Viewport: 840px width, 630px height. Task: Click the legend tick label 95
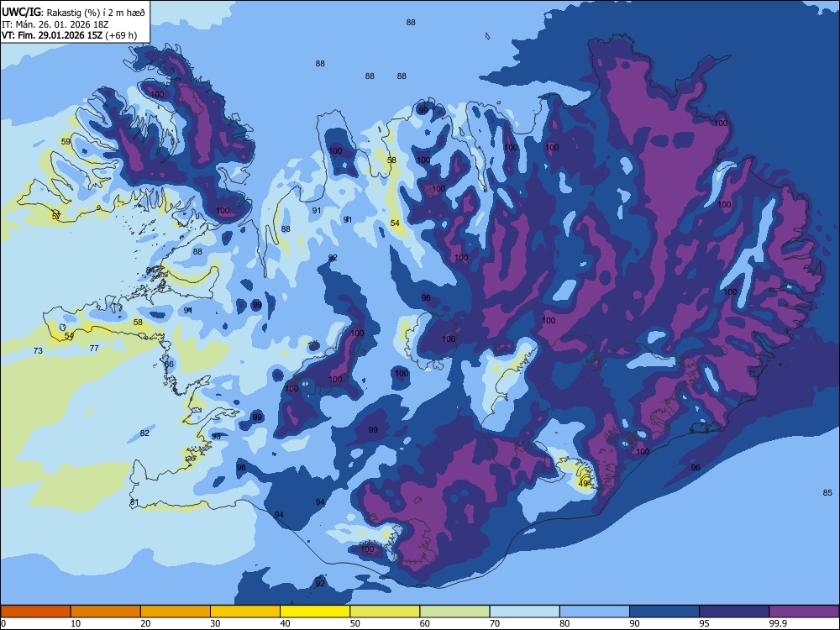pyautogui.click(x=705, y=623)
